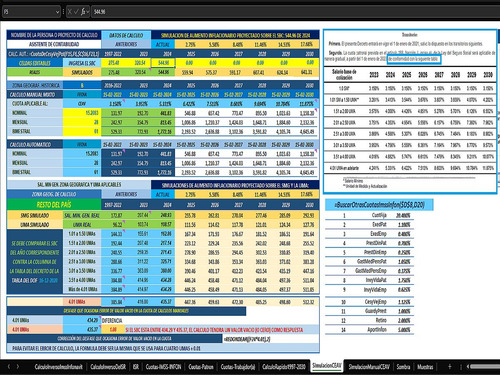Screen dimensions: 500x375
Task: Select the yellow SBC cell for 1997-2022
Action: [113, 63]
